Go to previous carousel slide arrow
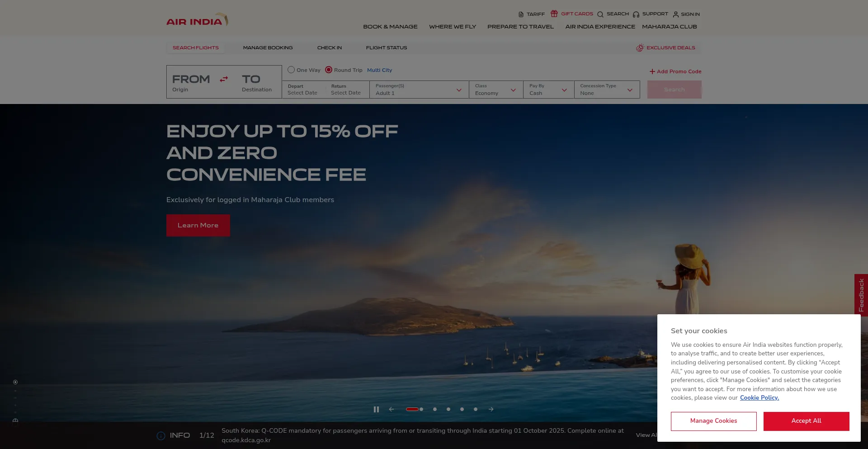Viewport: 868px width, 449px height. 392,409
